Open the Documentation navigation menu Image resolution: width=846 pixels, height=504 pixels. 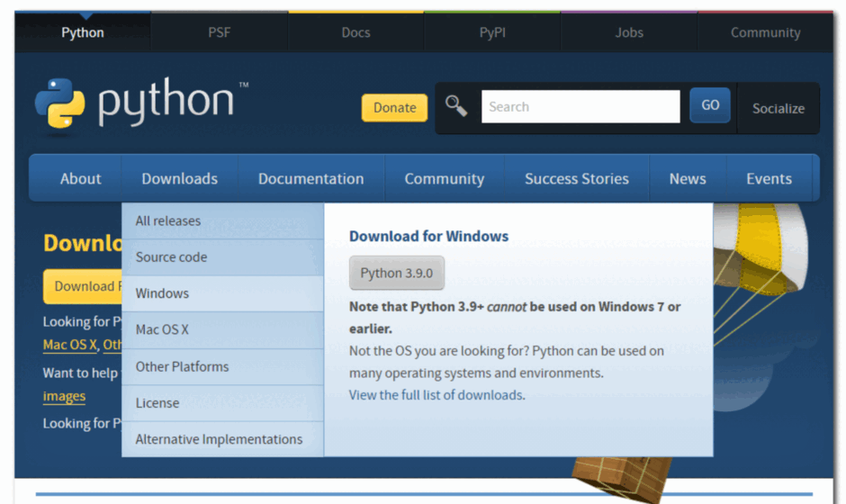[310, 178]
